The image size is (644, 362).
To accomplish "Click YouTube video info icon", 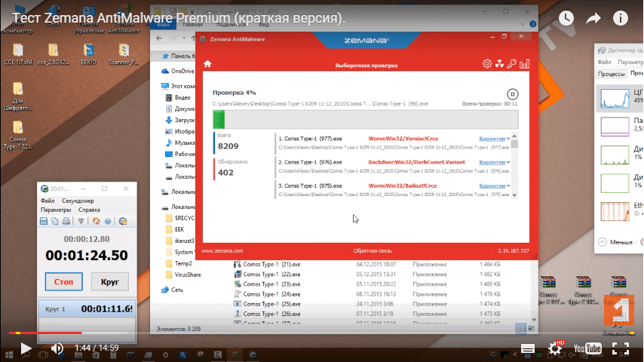I will 620,18.
